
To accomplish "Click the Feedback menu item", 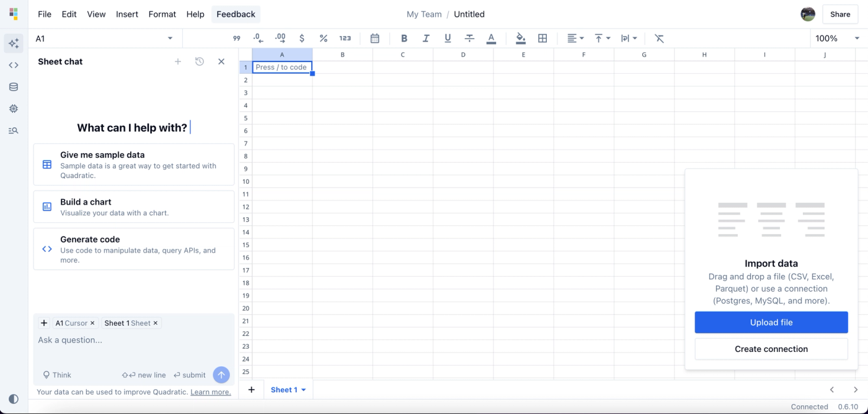I will 236,14.
